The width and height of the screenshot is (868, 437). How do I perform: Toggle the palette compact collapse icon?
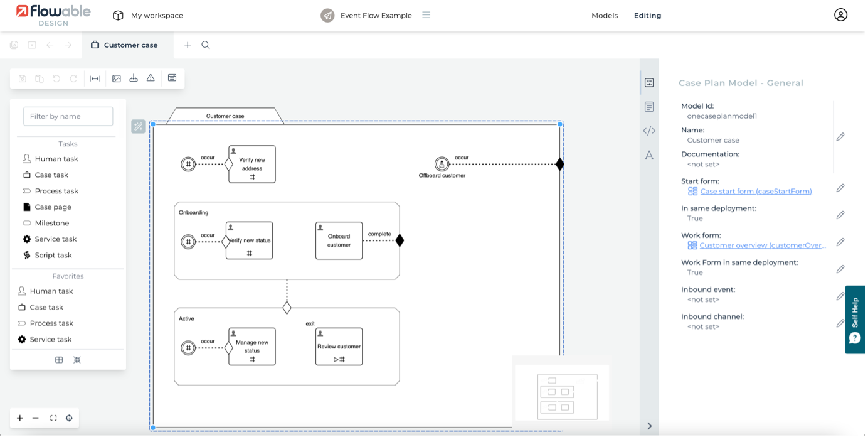pos(77,360)
